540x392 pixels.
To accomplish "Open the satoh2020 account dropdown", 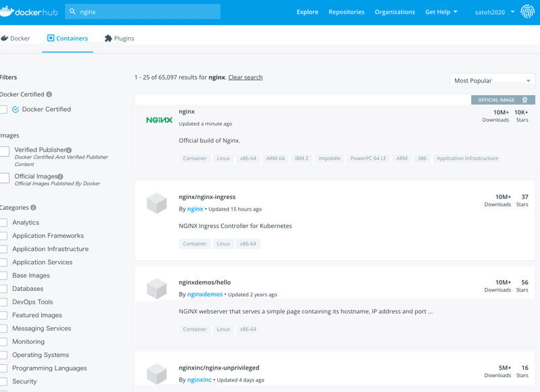I will click(495, 12).
